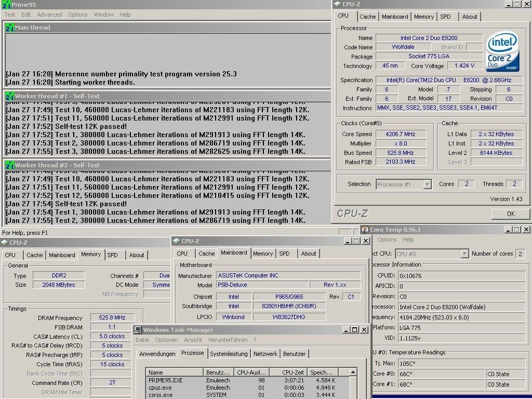Viewport: 532px width, 399px height.
Task: Open the Edit menu in Prime95
Action: 26,15
